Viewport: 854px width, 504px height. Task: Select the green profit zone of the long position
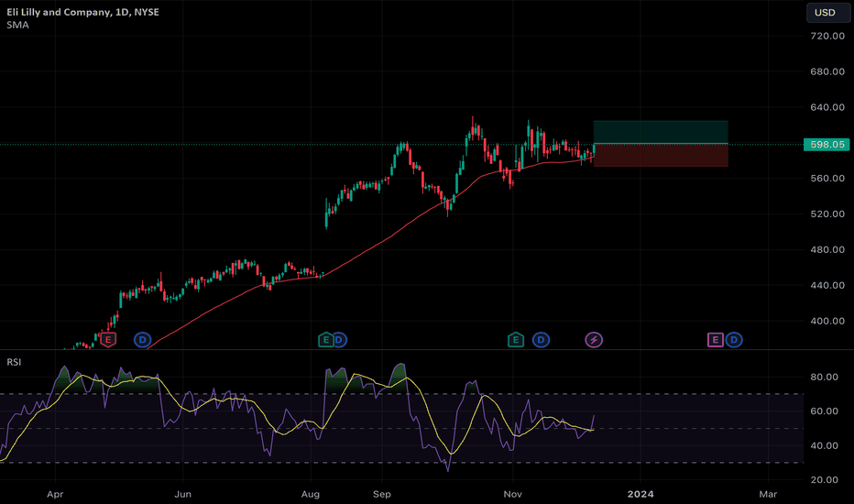661,132
